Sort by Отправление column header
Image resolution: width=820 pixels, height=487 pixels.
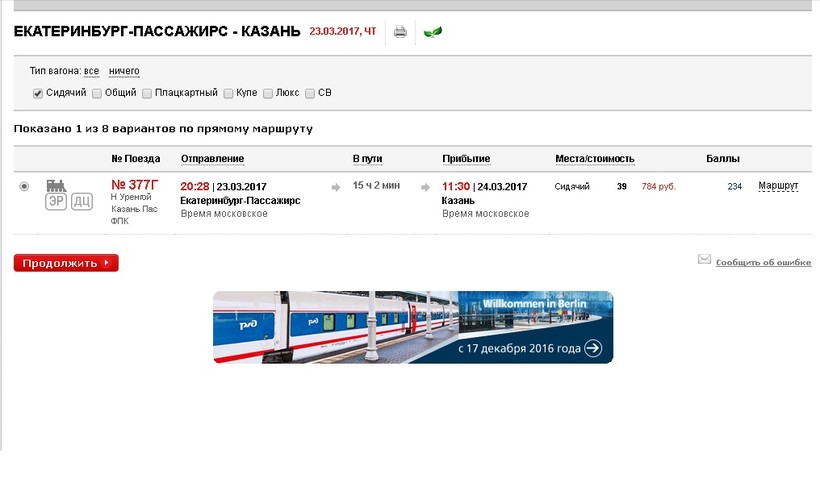[212, 159]
